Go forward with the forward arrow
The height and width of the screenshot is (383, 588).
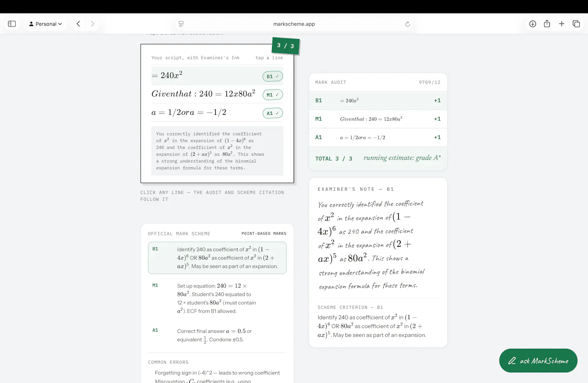pyautogui.click(x=93, y=24)
